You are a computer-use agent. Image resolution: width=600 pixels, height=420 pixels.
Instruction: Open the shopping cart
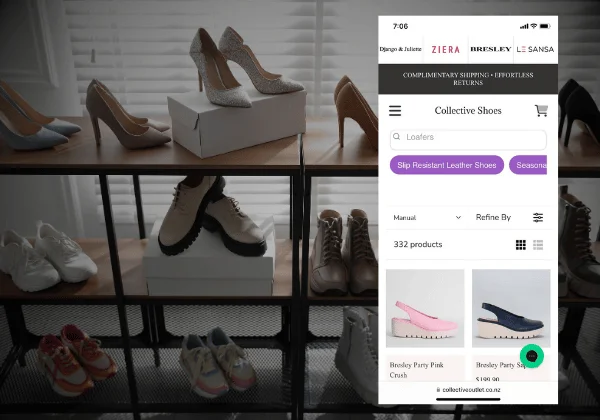tap(541, 111)
